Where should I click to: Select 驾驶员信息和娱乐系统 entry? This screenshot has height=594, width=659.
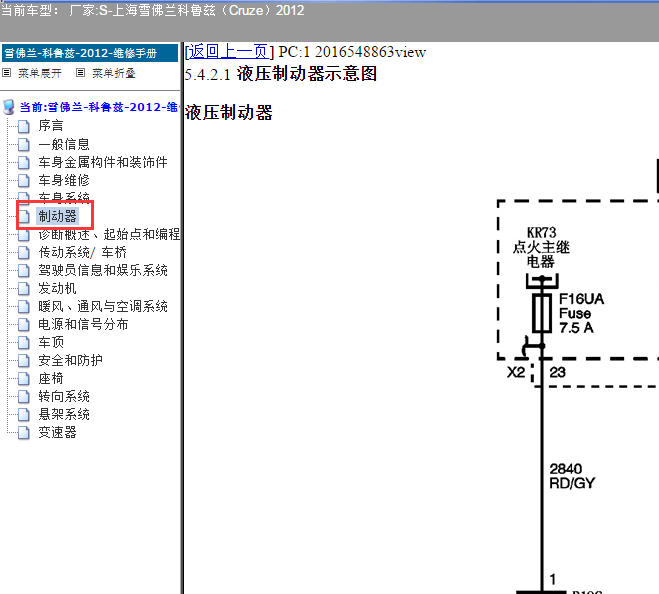click(102, 270)
